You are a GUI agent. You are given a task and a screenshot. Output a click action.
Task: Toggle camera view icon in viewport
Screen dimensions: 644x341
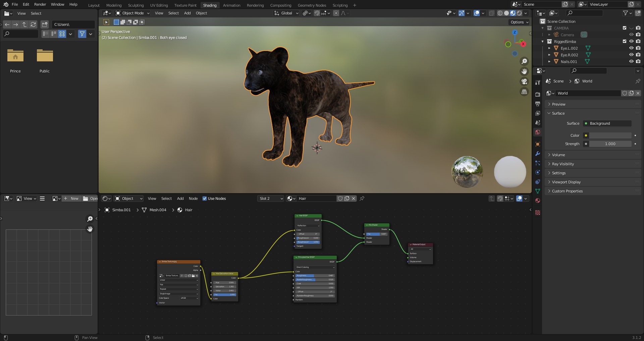(x=524, y=81)
